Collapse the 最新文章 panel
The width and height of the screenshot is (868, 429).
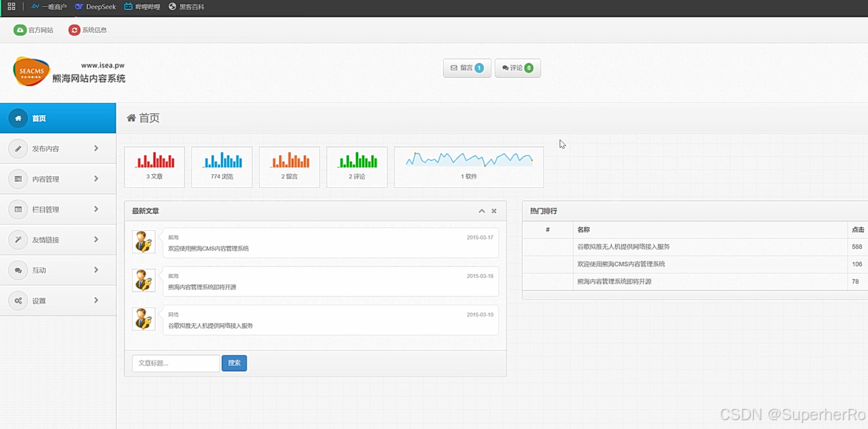482,211
